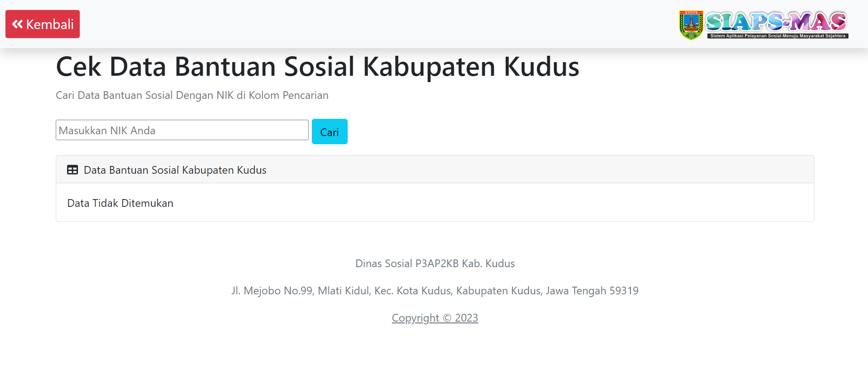This screenshot has height=371, width=868.
Task: Click the word Kudus in the main heading
Action: 541,67
